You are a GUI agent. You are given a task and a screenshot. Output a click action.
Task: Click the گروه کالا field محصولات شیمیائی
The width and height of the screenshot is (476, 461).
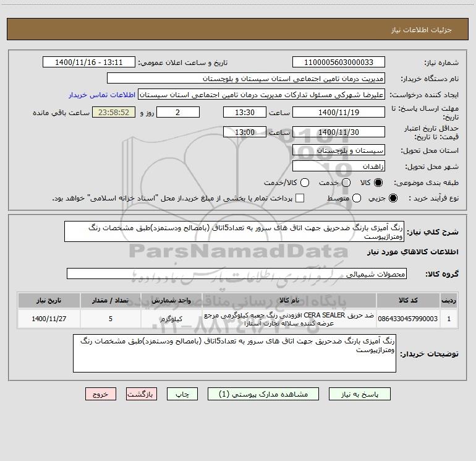coord(237,274)
